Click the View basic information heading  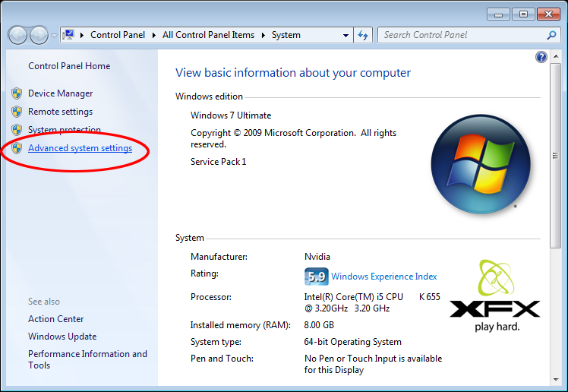tap(292, 73)
